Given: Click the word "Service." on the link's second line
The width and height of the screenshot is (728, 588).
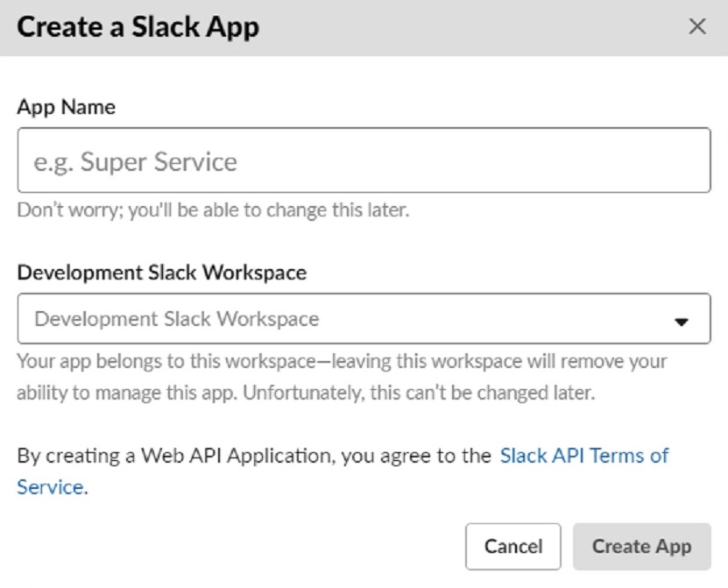Looking at the screenshot, I should (51, 487).
